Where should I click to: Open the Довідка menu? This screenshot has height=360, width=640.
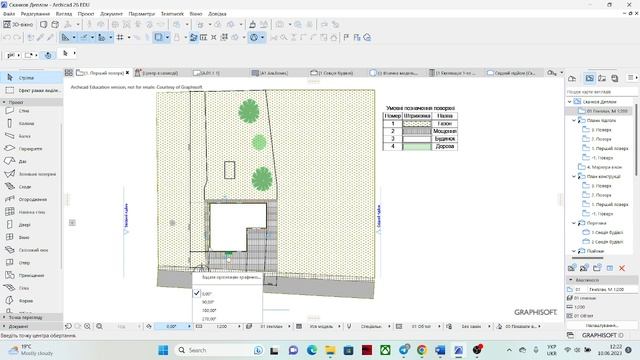tap(217, 13)
